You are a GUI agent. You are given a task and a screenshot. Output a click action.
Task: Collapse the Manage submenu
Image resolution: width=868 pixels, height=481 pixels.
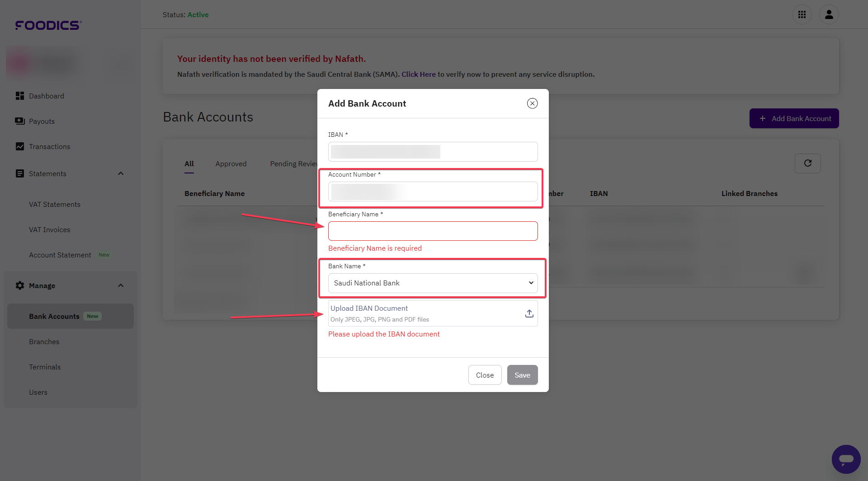point(120,285)
